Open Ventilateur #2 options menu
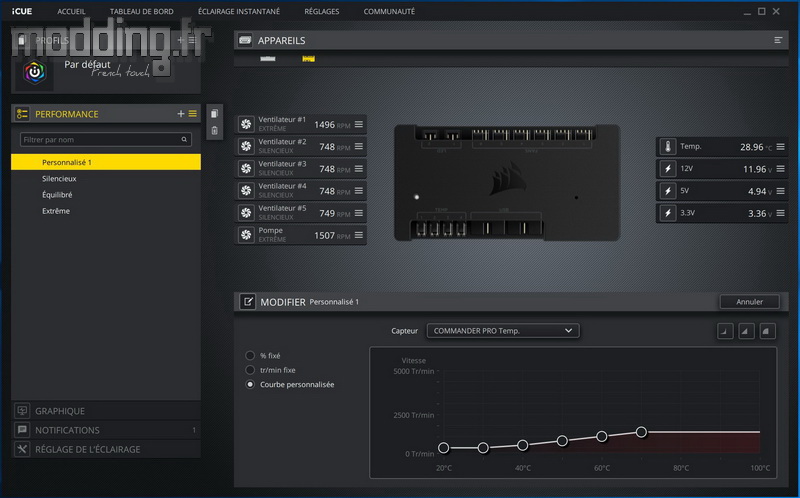800x498 pixels. [359, 146]
